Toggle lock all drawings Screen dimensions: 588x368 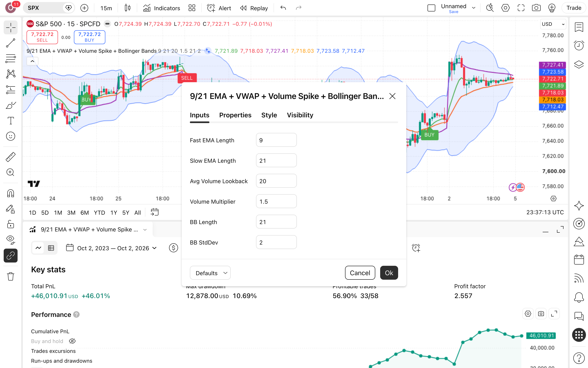10,224
